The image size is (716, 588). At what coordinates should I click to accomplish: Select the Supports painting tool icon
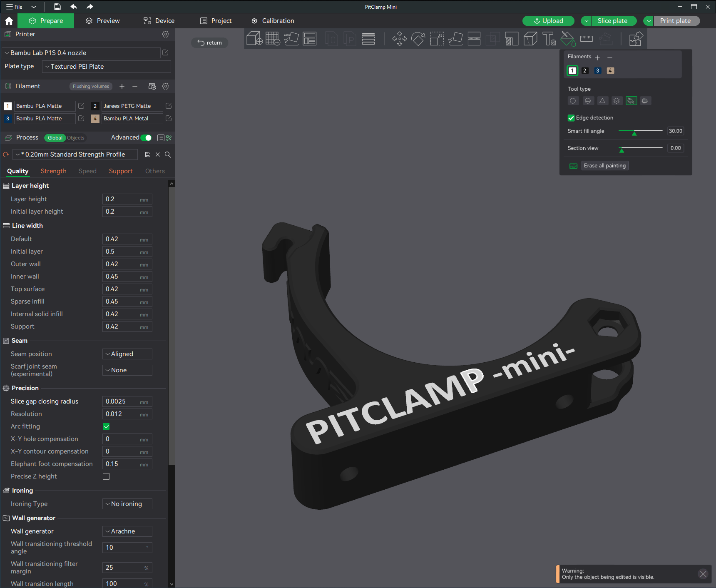click(x=512, y=39)
